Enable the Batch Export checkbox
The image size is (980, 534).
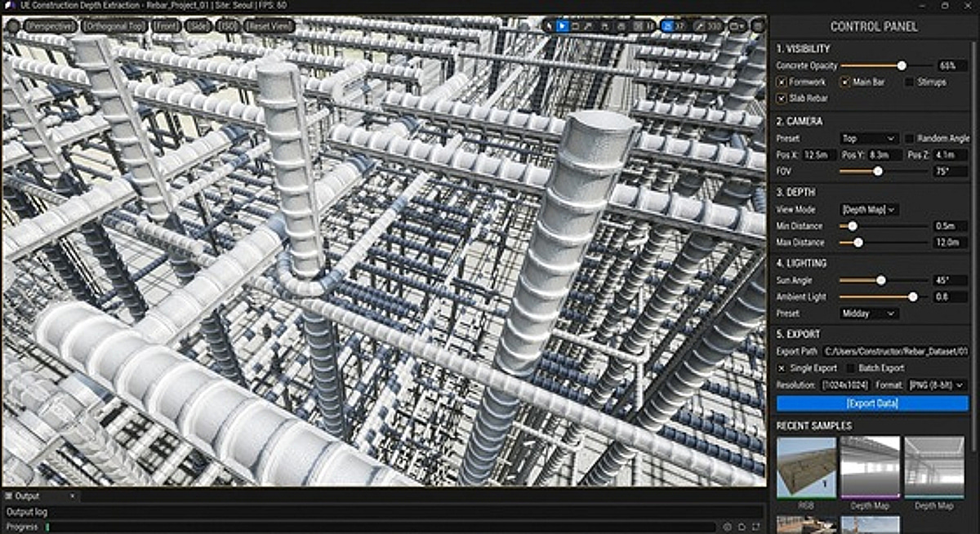(x=850, y=367)
